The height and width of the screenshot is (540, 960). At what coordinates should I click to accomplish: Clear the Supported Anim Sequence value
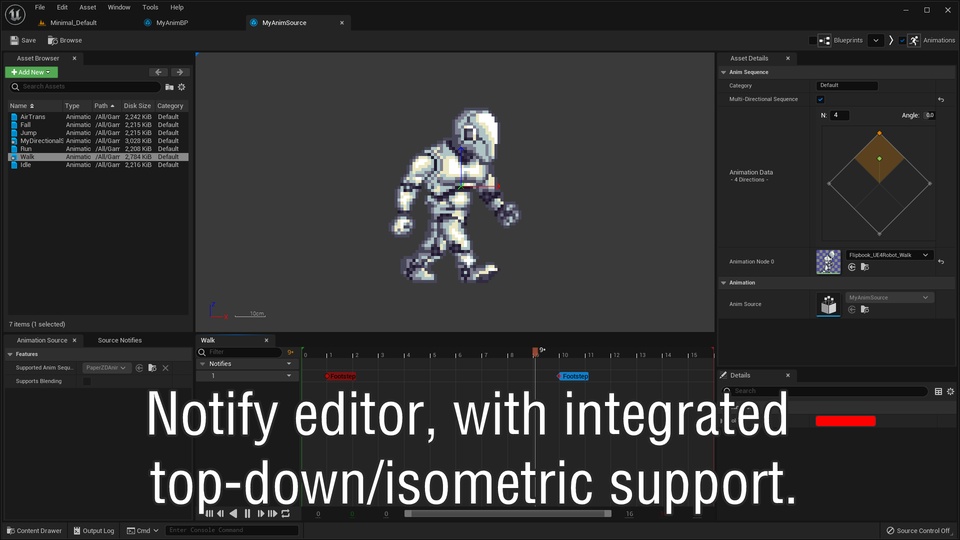pyautogui.click(x=165, y=368)
